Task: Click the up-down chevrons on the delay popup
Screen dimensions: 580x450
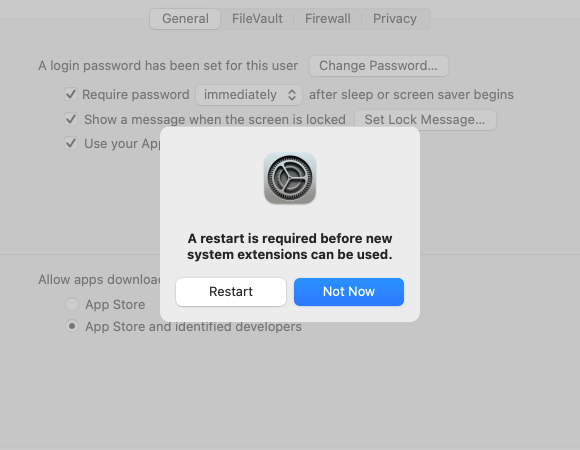Action: [x=292, y=95]
